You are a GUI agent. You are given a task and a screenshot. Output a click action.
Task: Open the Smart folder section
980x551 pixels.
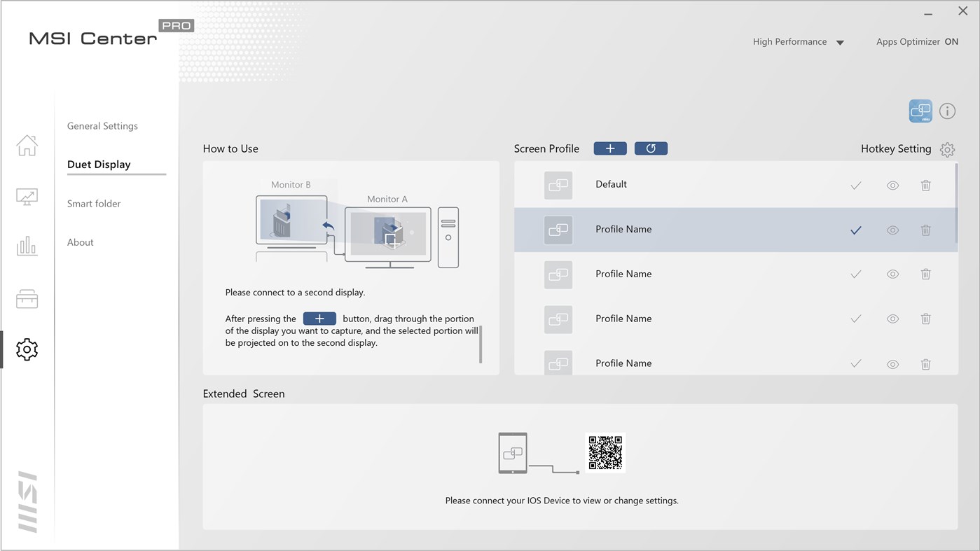coord(94,203)
